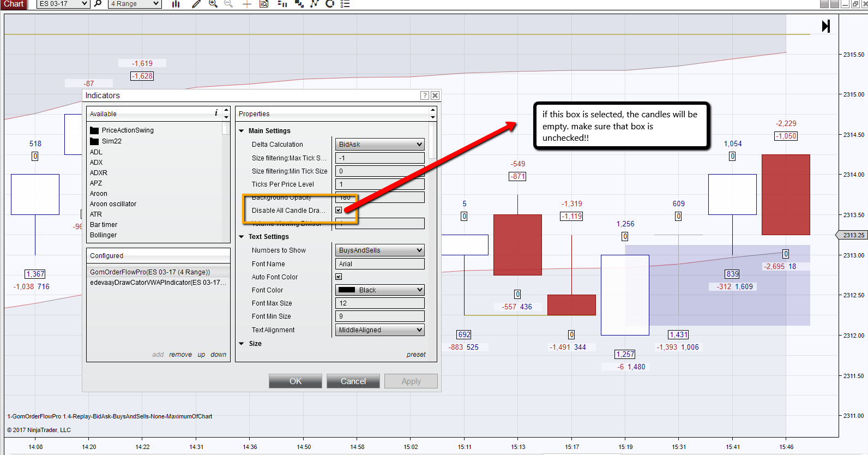This screenshot has height=455, width=868.
Task: Open the properties list icon in toolbar
Action: 345,4
